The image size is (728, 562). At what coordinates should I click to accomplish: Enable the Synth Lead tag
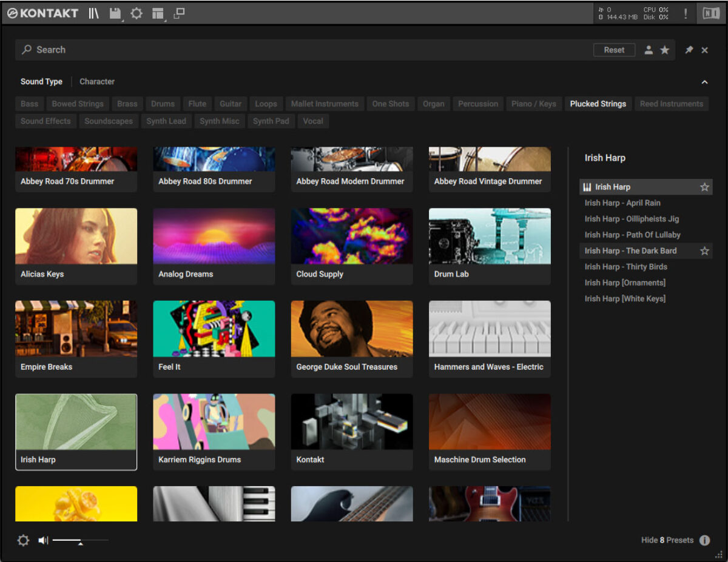(166, 121)
